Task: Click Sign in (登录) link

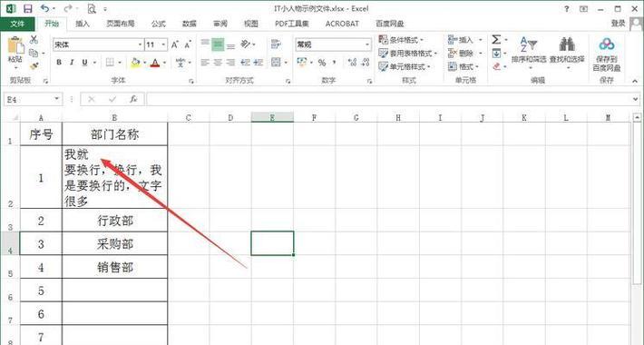Action: pos(618,24)
